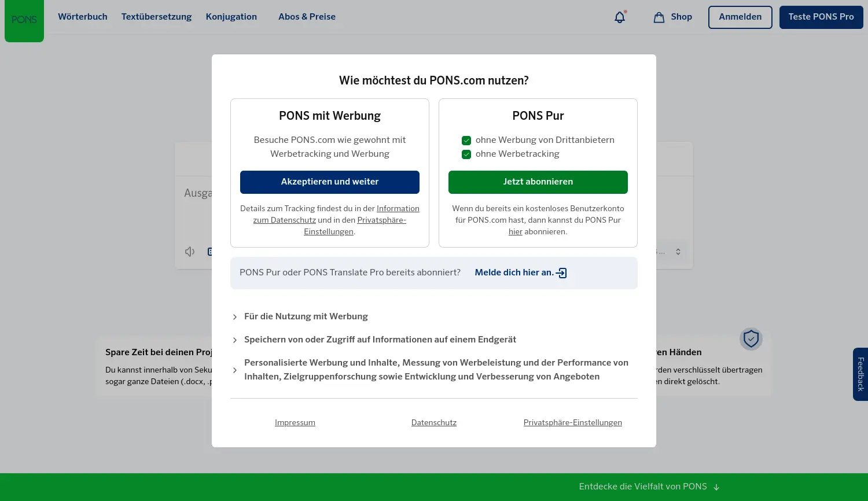This screenshot has width=868, height=501.
Task: Open the language selector dropdown arrows
Action: 678,252
